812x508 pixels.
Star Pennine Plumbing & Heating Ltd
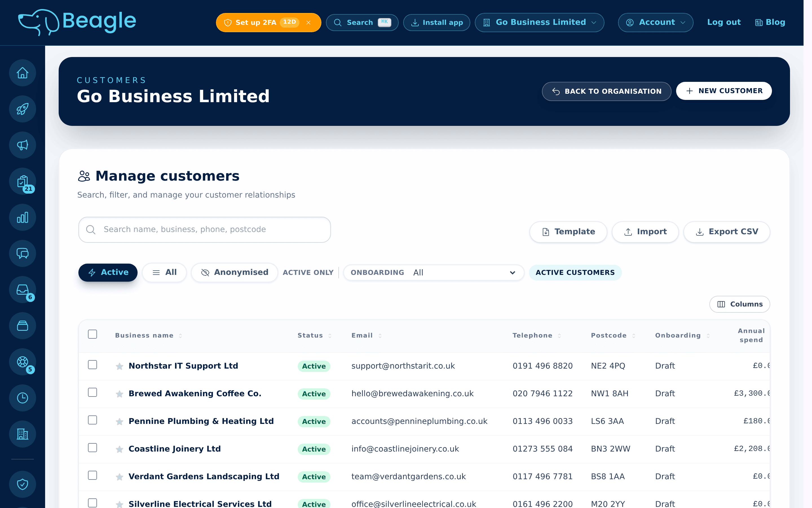tap(120, 421)
